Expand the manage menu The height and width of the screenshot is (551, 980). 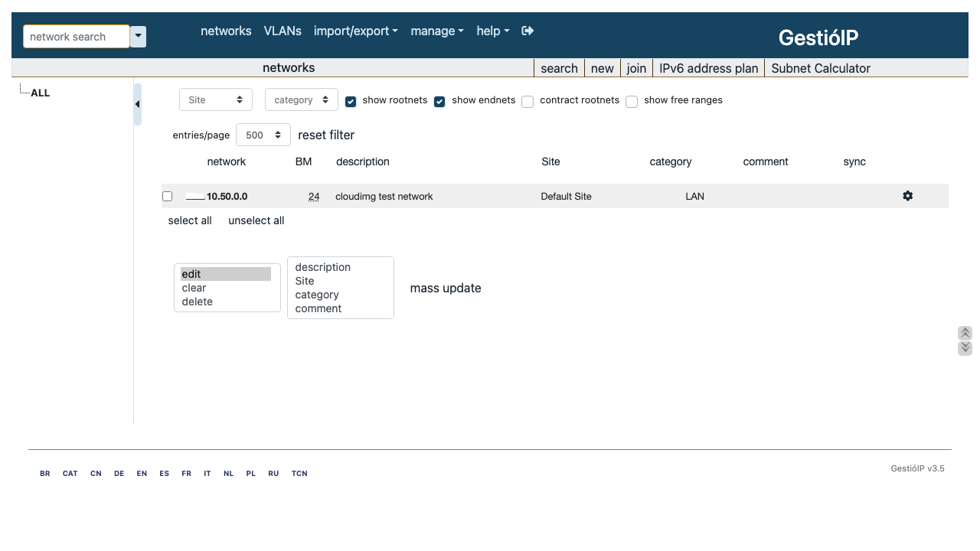point(437,31)
